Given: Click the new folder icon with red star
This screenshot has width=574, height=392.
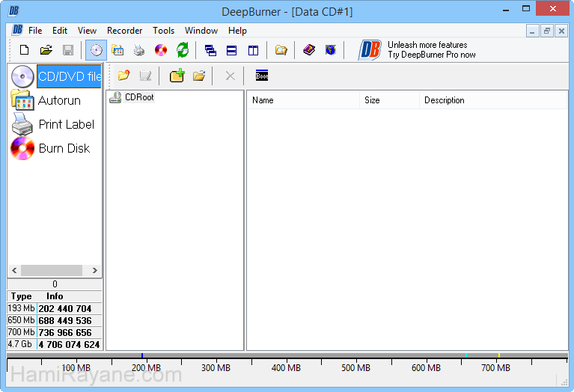Looking at the screenshot, I should 123,76.
